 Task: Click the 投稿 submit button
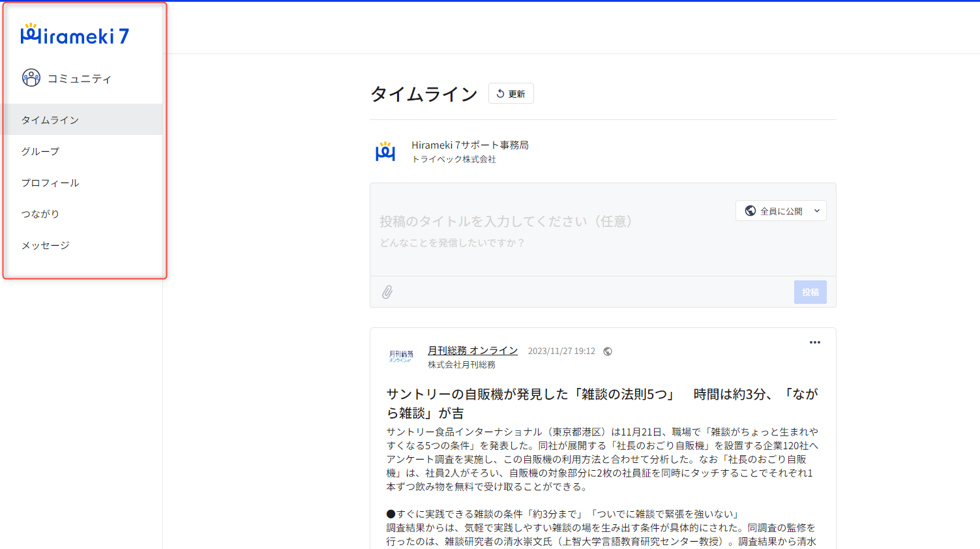(x=810, y=292)
